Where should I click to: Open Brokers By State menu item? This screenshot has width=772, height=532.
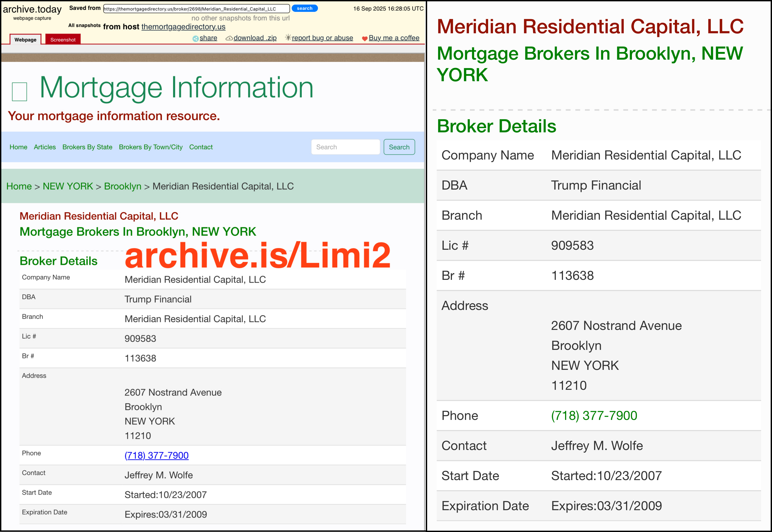tap(87, 147)
